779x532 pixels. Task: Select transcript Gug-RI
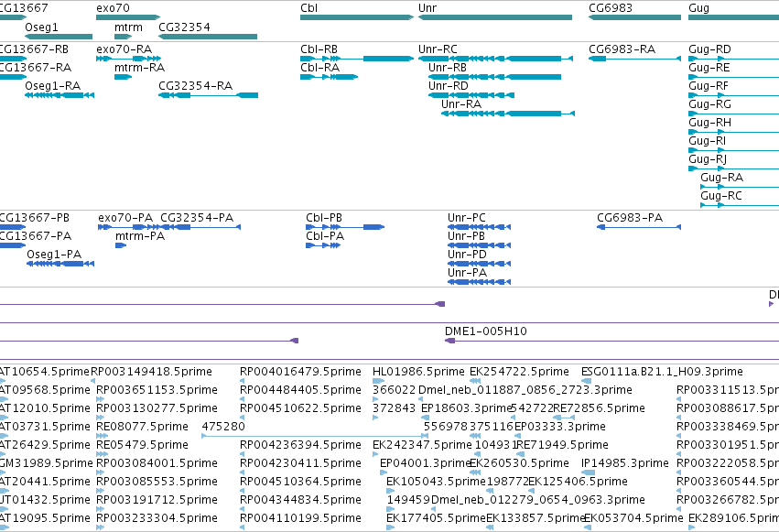734,150
